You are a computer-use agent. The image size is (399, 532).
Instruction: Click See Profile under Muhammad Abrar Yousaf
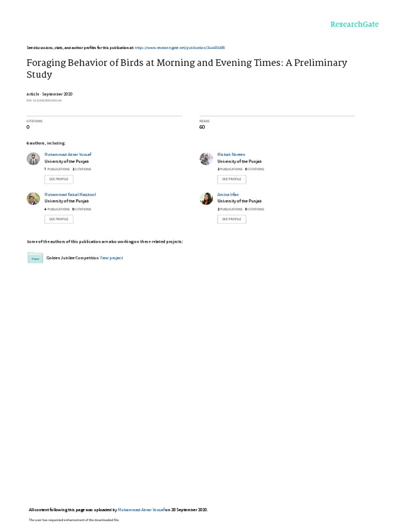point(59,179)
